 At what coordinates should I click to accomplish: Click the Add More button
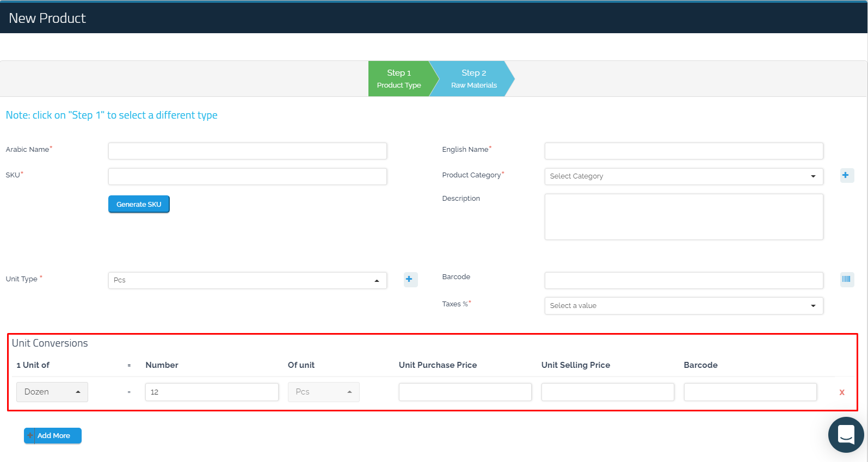click(53, 436)
